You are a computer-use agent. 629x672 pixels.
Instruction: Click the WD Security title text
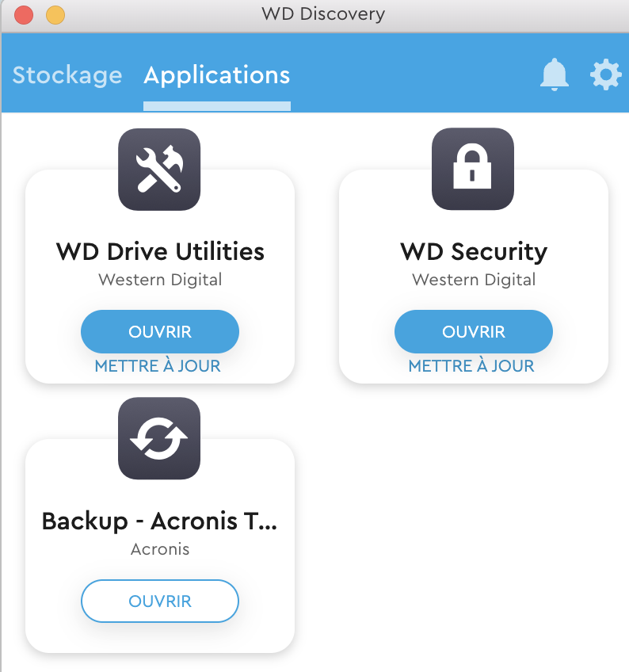474,252
